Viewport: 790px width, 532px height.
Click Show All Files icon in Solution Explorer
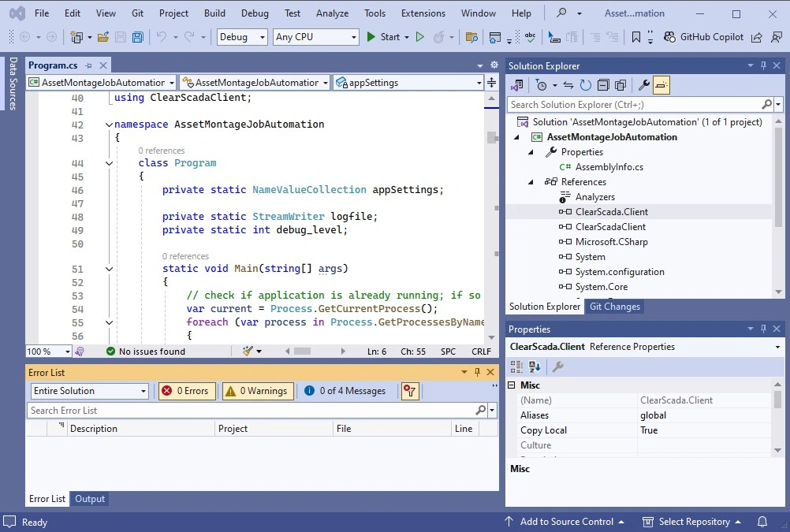620,85
